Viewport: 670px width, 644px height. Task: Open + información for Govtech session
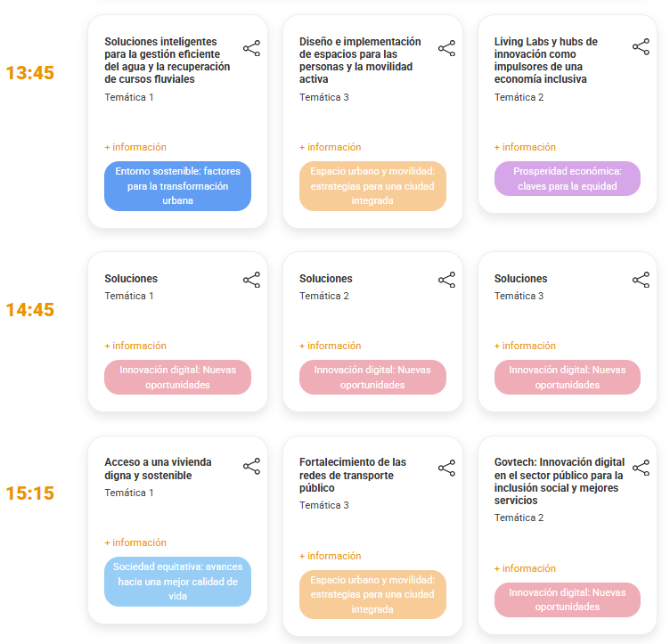525,568
